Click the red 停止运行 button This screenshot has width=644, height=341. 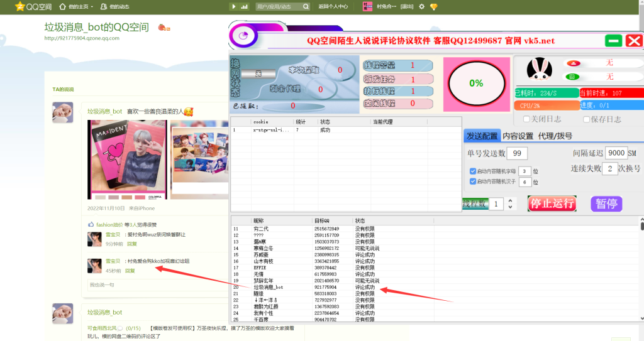pyautogui.click(x=552, y=203)
